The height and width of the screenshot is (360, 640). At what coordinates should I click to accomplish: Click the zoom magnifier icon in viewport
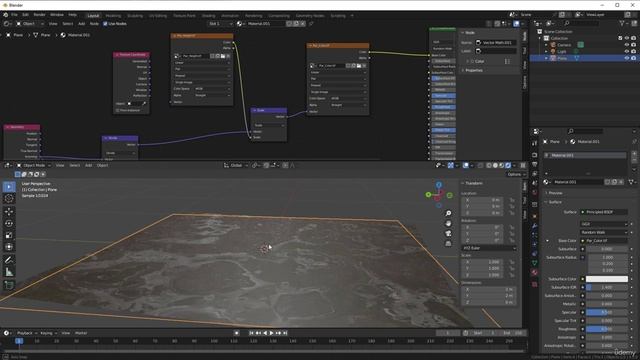coord(448,213)
